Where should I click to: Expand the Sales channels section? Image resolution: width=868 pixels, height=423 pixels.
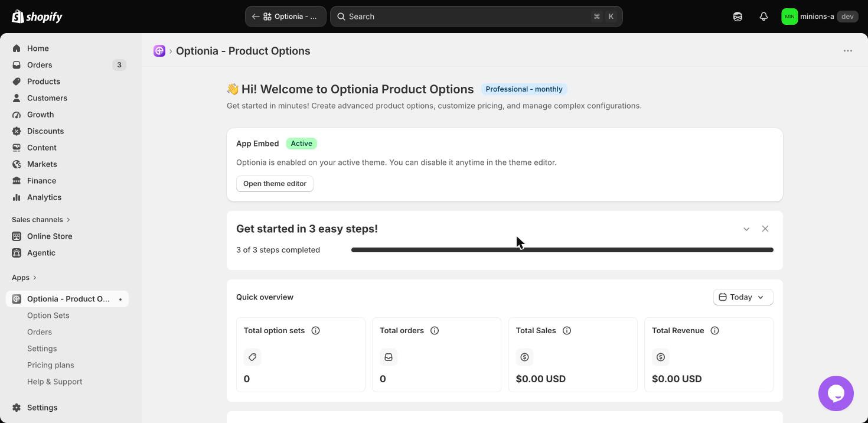41,220
